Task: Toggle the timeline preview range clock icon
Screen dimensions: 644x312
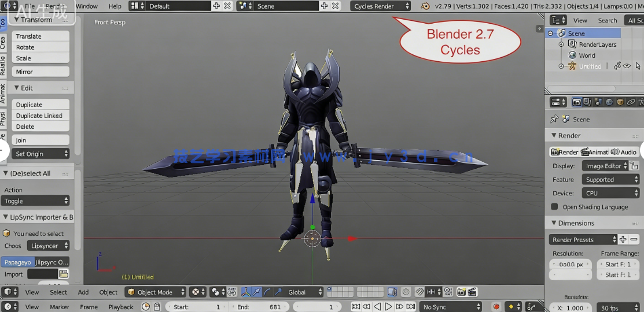Action: pyautogui.click(x=146, y=307)
